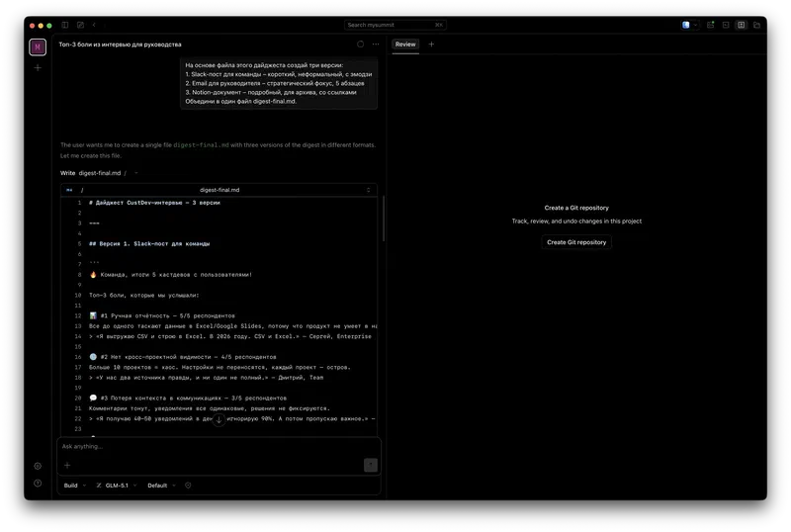Toggle the review side panel icon
The height and width of the screenshot is (532, 791).
741,25
